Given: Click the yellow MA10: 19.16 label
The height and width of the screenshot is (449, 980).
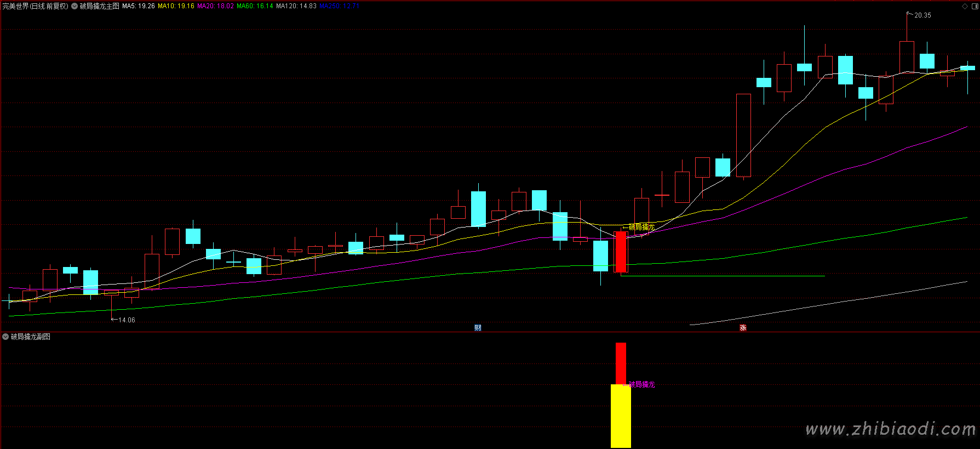Looking at the screenshot, I should pos(176,6).
